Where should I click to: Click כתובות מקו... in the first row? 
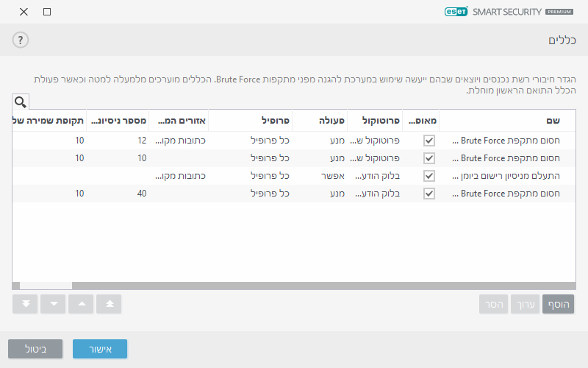pyautogui.click(x=180, y=141)
